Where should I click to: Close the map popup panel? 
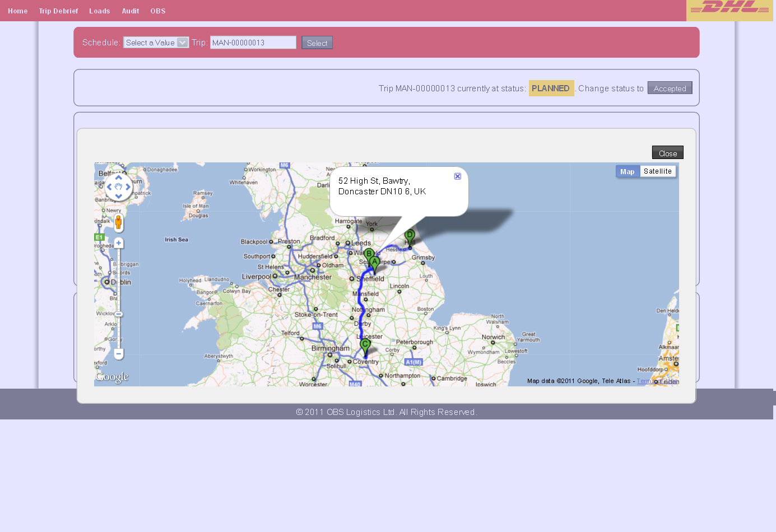click(668, 153)
